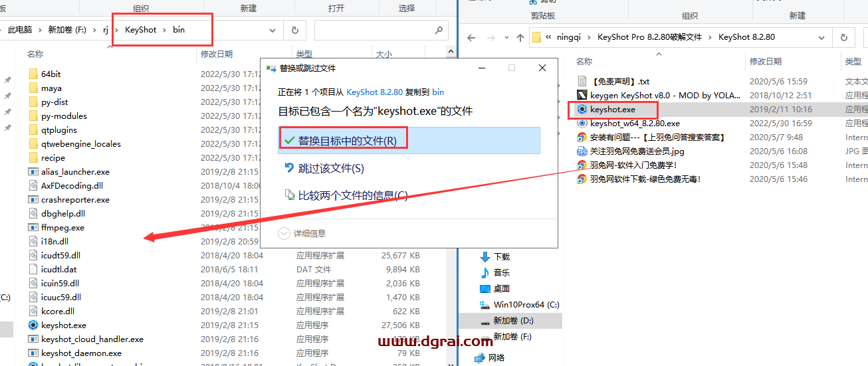
Task: Select Win10Prox64 (C:) drive in navigation
Action: coord(526,304)
